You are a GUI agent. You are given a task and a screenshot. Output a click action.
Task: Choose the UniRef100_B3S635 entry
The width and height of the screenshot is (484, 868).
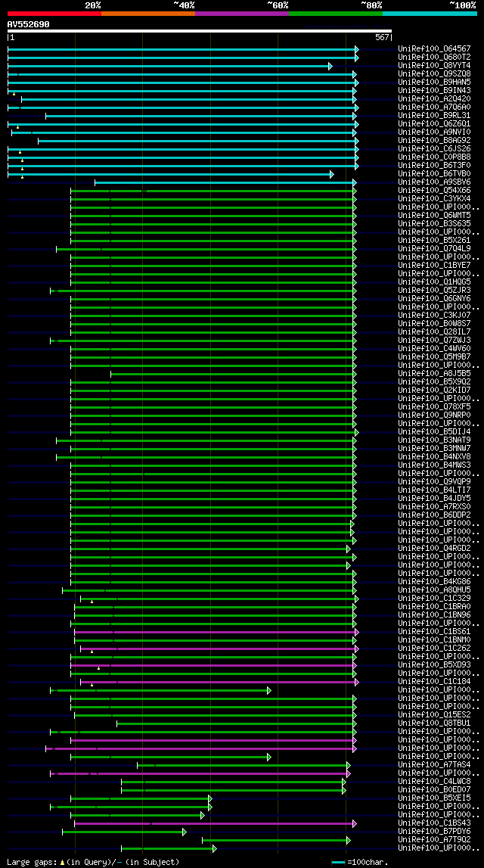tap(434, 224)
